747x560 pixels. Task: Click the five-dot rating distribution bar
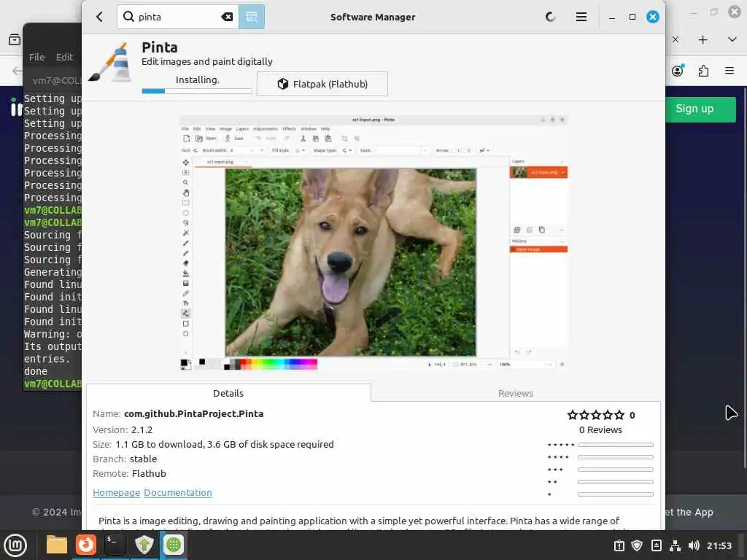click(615, 445)
